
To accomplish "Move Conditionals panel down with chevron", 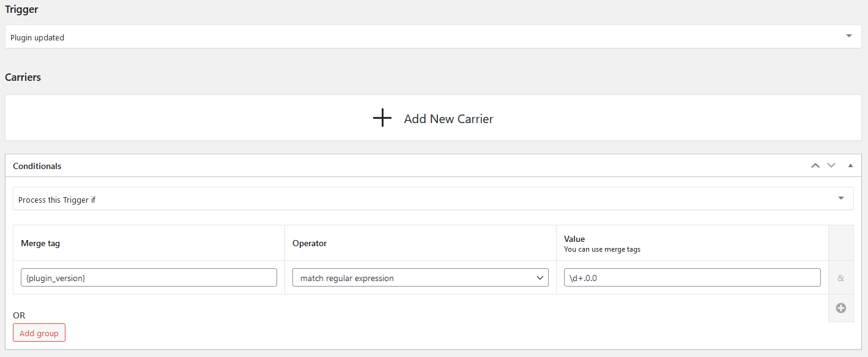I will click(x=831, y=165).
